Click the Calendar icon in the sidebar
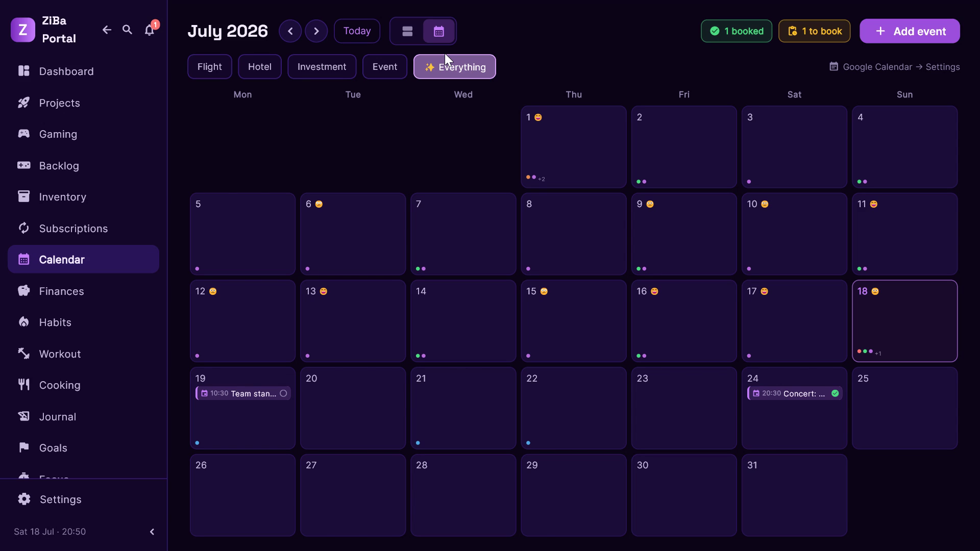 pyautogui.click(x=24, y=259)
